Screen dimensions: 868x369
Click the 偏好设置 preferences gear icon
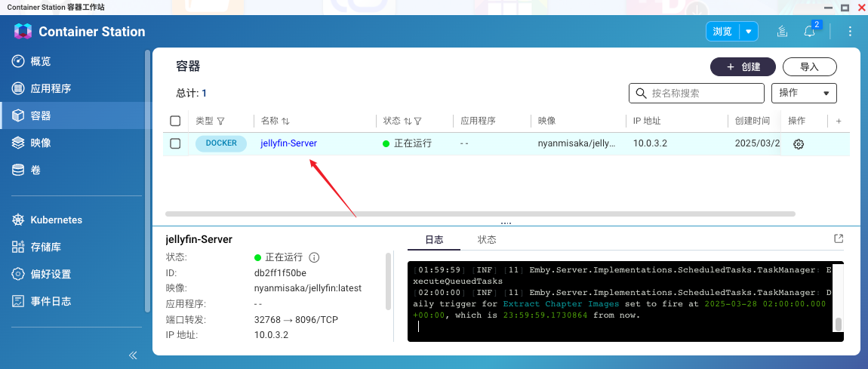pyautogui.click(x=18, y=274)
